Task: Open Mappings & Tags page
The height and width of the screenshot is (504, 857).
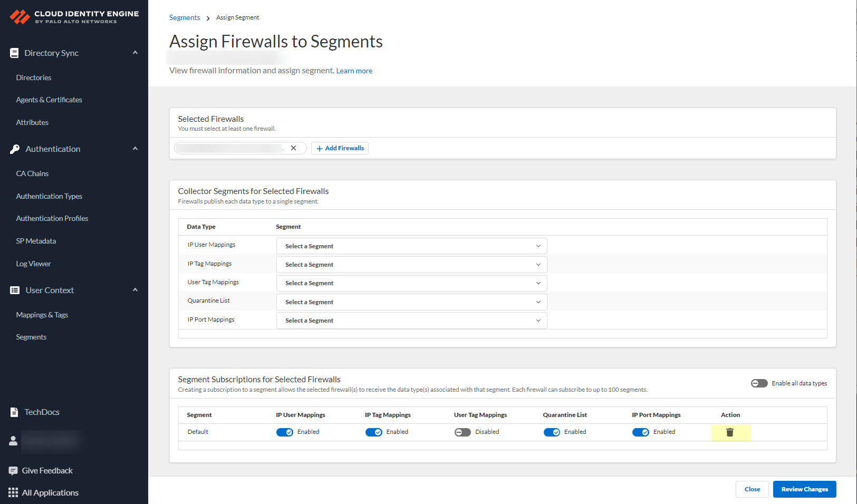Action: pyautogui.click(x=42, y=315)
